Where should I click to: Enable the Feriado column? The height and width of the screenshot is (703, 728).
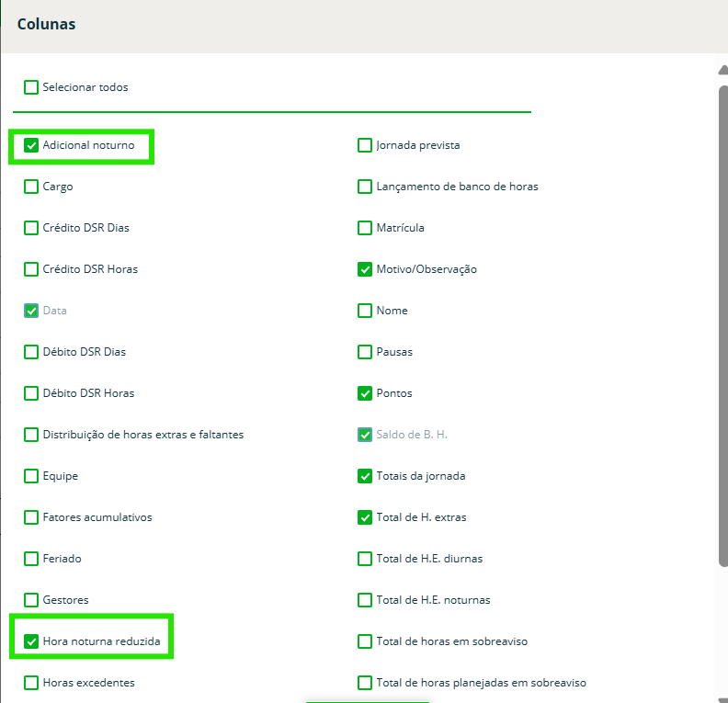click(x=31, y=559)
